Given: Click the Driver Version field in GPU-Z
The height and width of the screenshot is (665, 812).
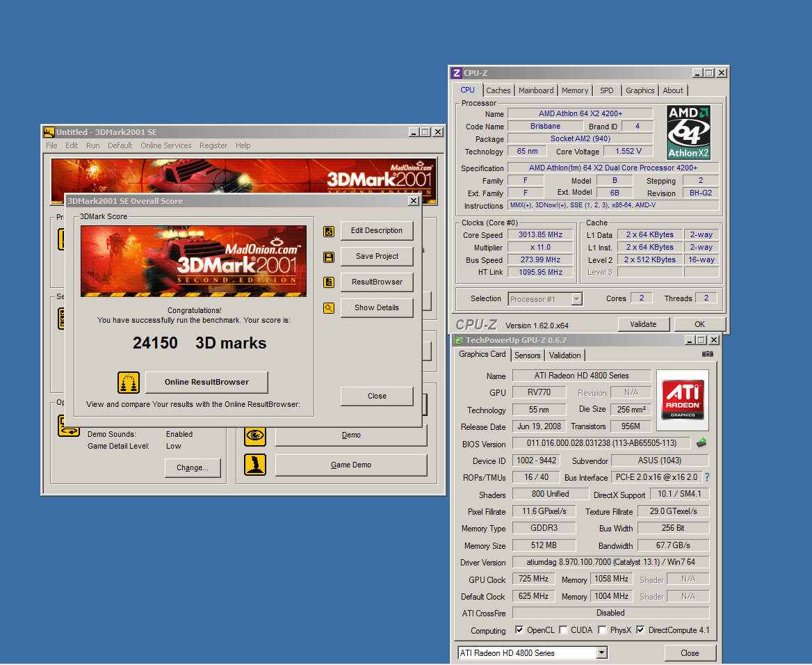Looking at the screenshot, I should tap(610, 562).
